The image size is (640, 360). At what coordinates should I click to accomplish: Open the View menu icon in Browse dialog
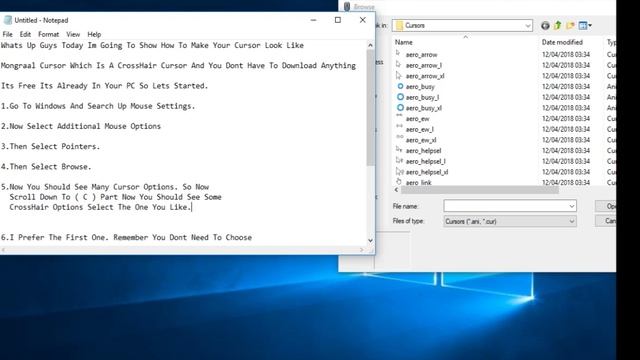(x=585, y=26)
